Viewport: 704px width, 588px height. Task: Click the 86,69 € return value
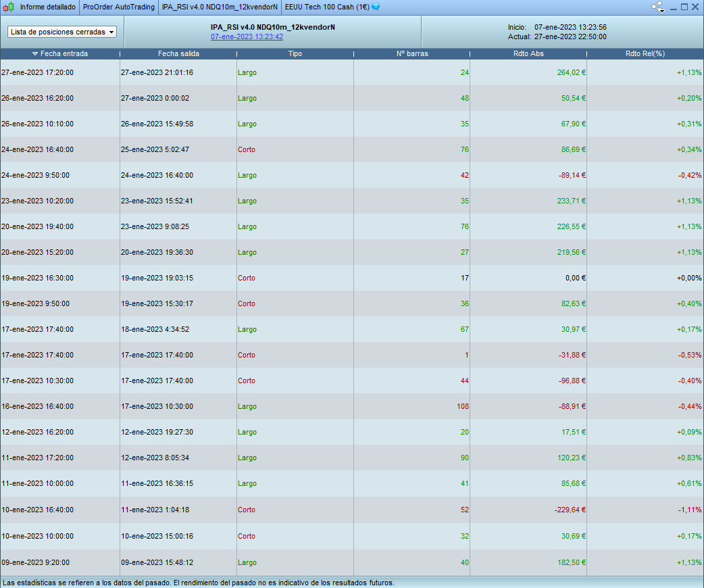pos(574,149)
